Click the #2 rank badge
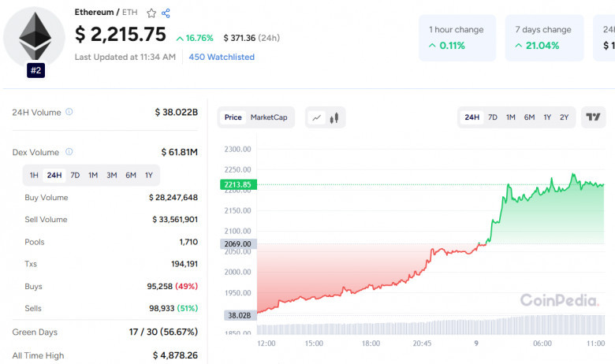Screen dimensions: 615x364 pos(35,70)
